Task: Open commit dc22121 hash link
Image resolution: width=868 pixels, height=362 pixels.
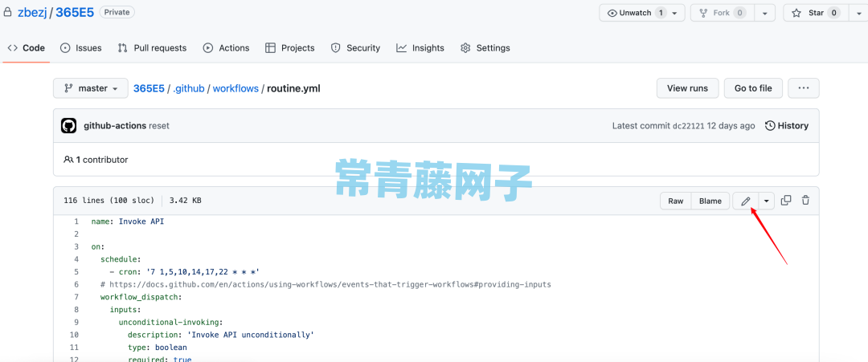Action: pyautogui.click(x=688, y=126)
